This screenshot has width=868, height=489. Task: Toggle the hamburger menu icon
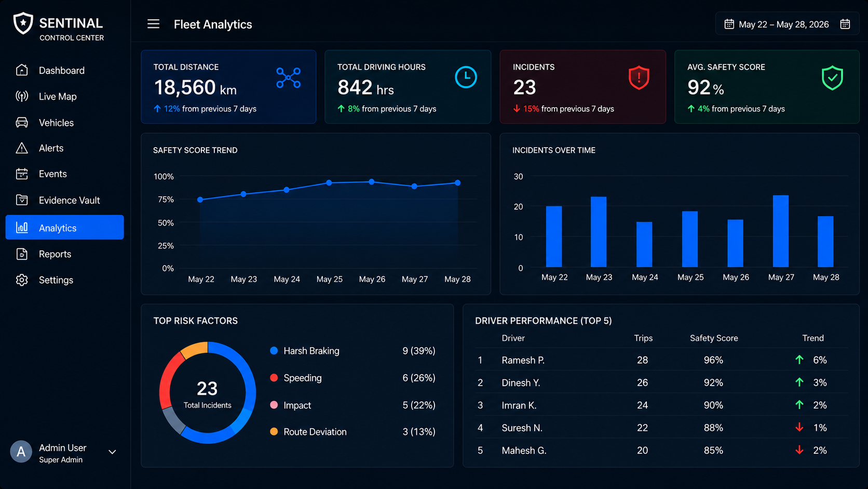click(153, 24)
